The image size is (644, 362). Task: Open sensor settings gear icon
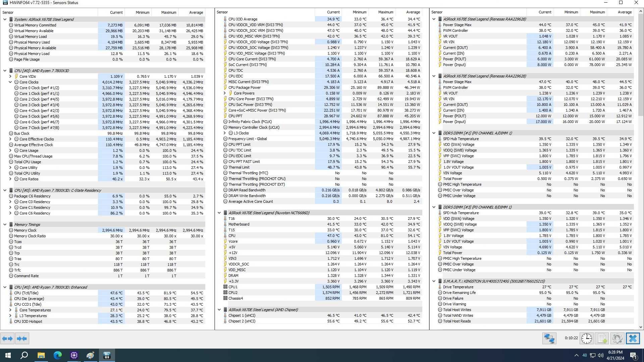pos(617,339)
